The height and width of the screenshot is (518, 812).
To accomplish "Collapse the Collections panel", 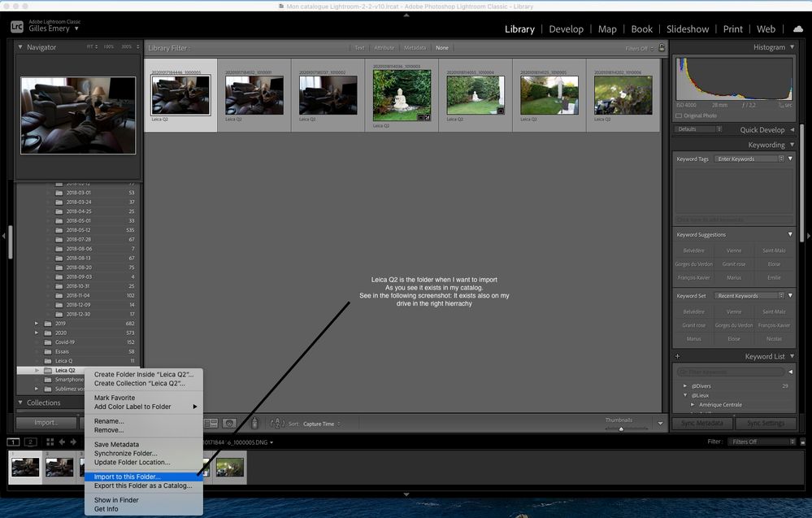I will pos(20,403).
